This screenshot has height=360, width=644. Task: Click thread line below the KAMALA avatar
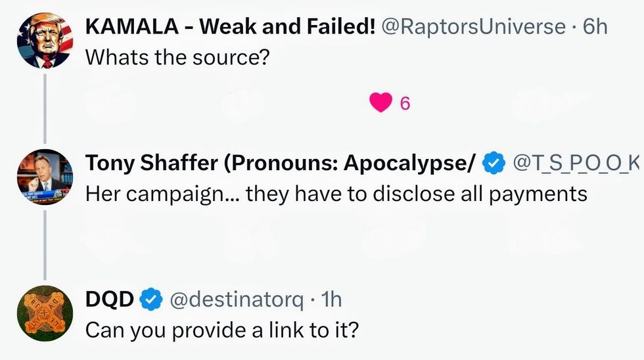click(44, 106)
